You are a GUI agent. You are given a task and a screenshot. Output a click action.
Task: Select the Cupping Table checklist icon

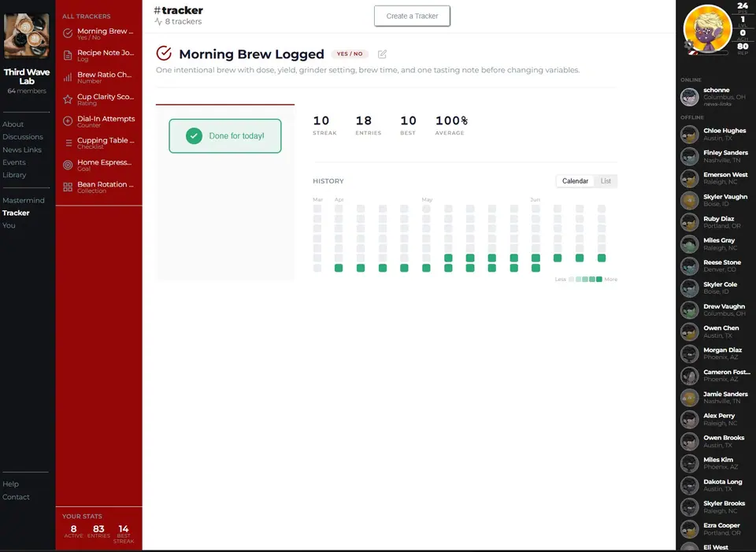click(68, 143)
